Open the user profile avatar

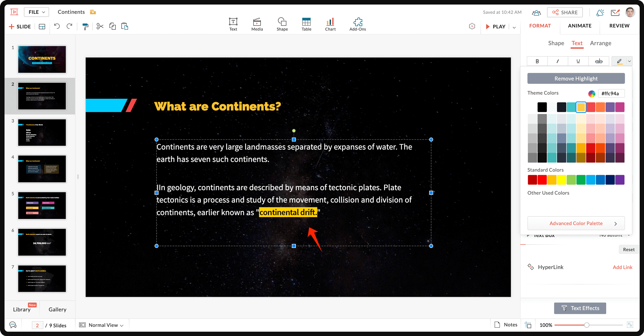pyautogui.click(x=630, y=12)
